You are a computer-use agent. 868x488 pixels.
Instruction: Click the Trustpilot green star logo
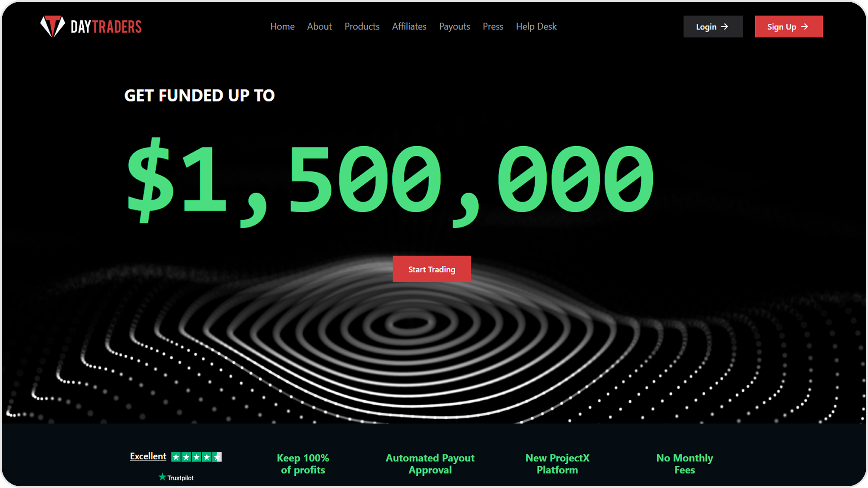pyautogui.click(x=162, y=477)
